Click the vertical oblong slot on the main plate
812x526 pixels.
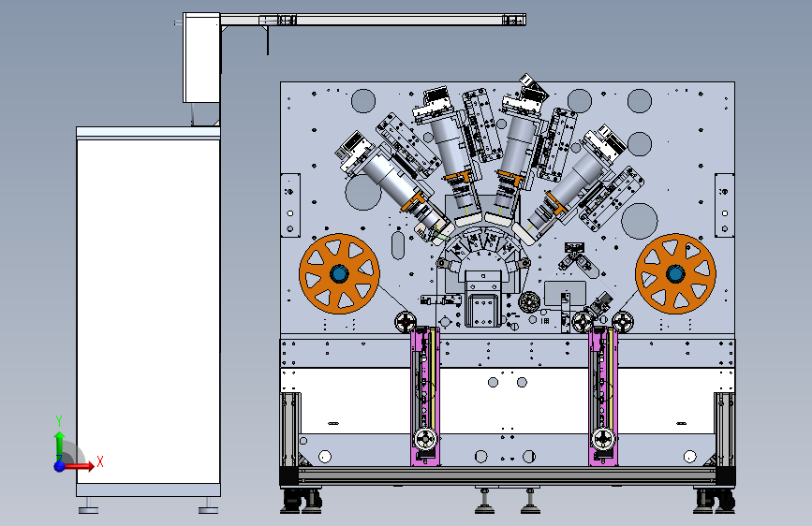point(398,245)
